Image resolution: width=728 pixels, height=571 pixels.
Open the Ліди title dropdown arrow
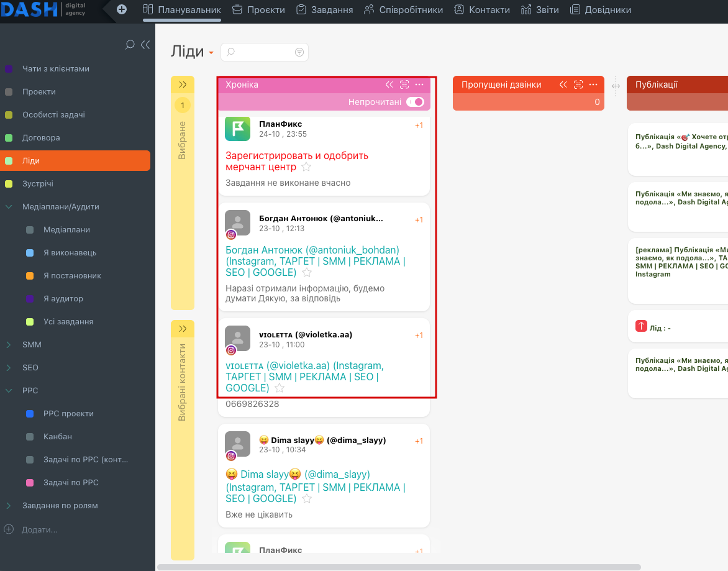pos(211,53)
